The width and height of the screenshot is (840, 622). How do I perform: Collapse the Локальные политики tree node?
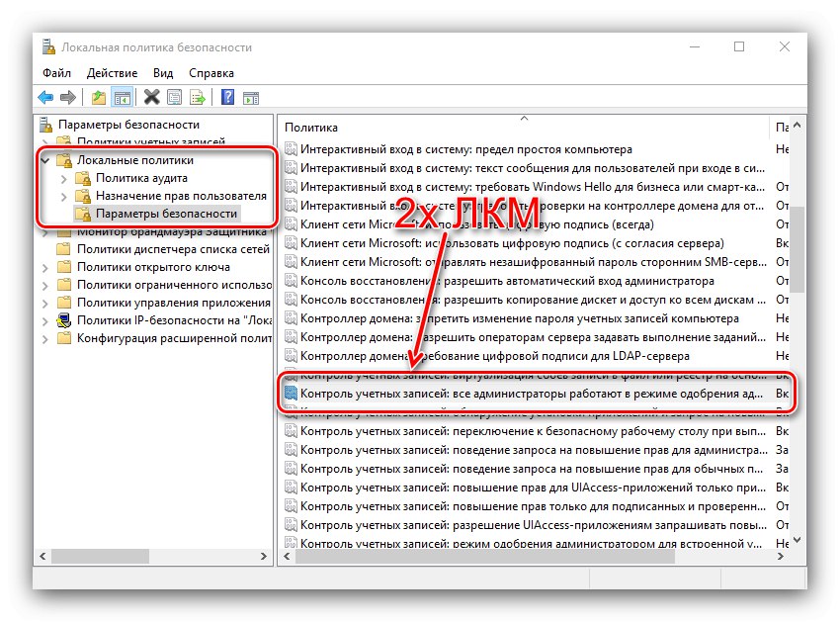45,160
